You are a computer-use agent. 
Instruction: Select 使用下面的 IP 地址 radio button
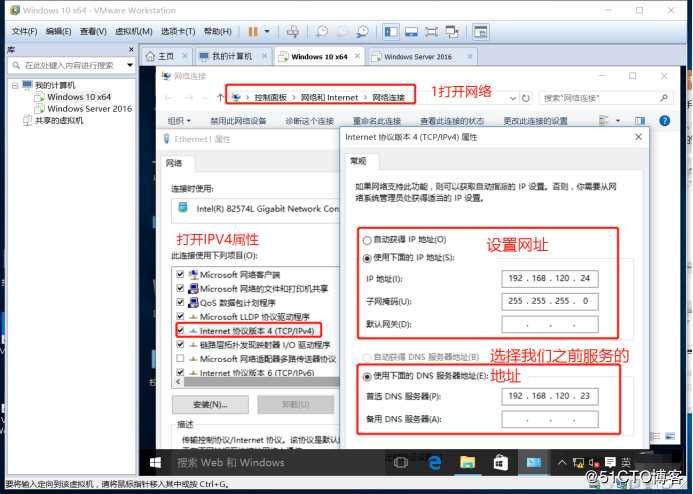point(367,258)
